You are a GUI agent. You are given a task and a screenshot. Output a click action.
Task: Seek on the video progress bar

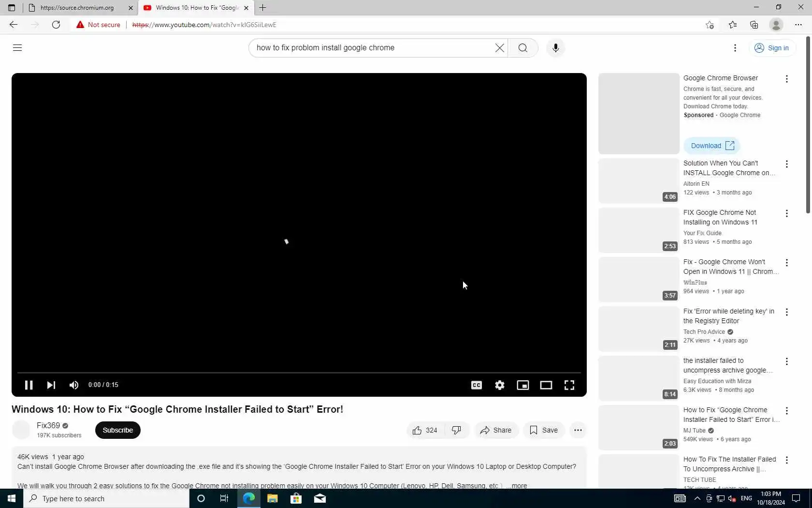299,373
